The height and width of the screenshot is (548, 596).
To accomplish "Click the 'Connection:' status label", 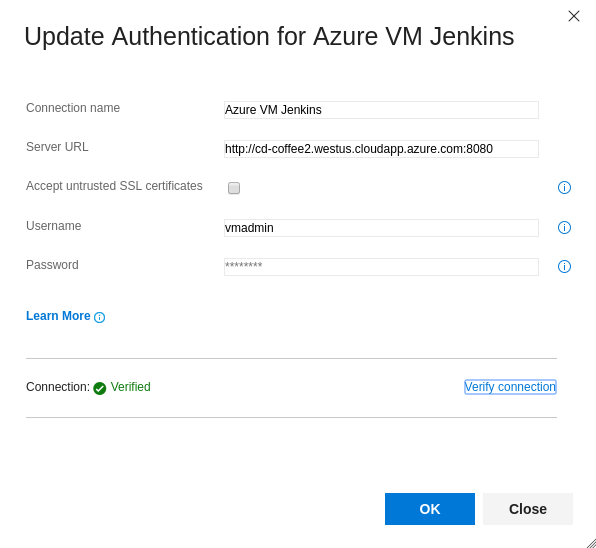I will [58, 387].
